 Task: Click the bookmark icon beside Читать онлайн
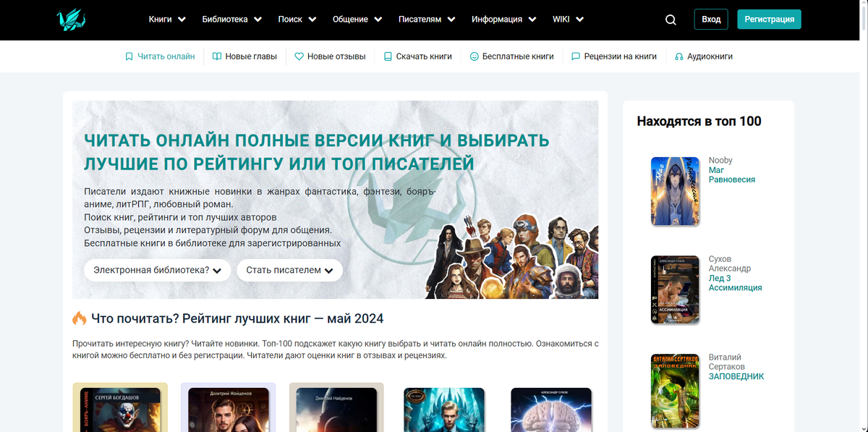point(129,56)
